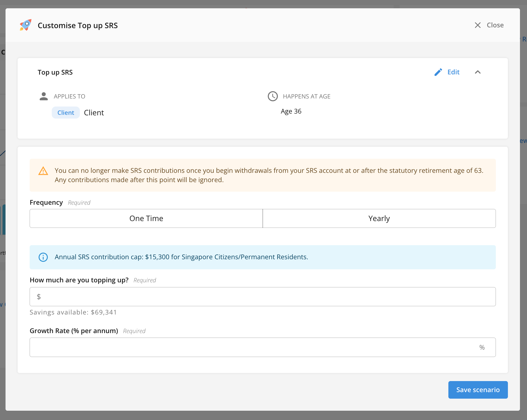The height and width of the screenshot is (420, 527).
Task: Click the Age 36 value
Action: click(x=291, y=111)
